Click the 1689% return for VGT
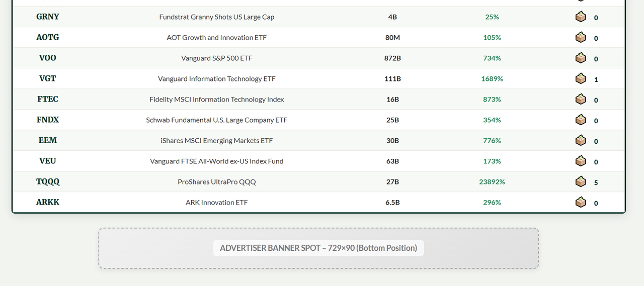The image size is (644, 286). tap(492, 78)
